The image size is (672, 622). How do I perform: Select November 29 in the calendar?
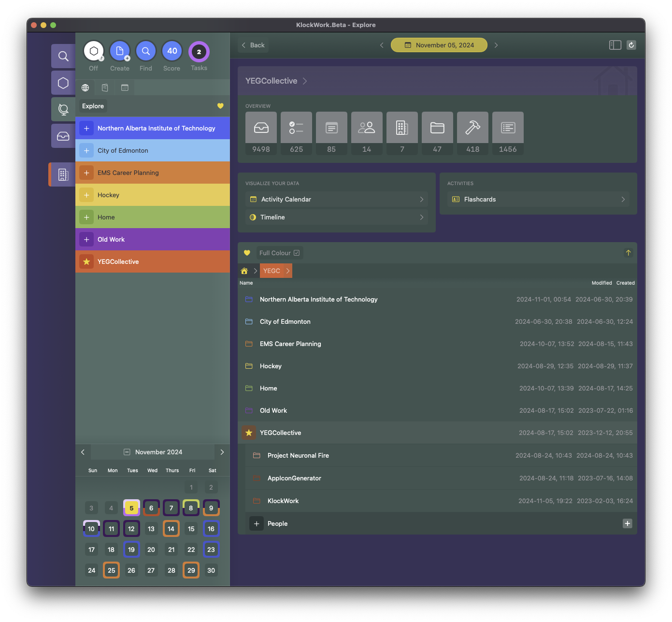[191, 570]
